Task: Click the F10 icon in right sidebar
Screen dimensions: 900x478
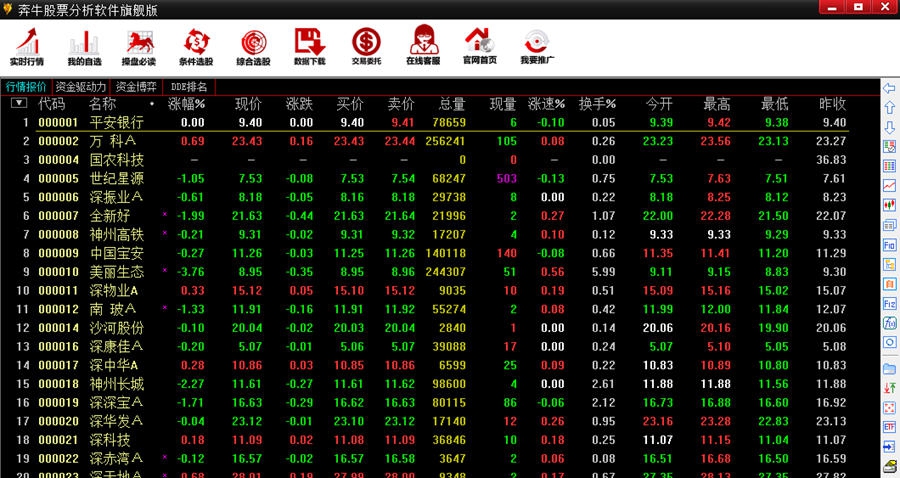Action: click(x=889, y=244)
